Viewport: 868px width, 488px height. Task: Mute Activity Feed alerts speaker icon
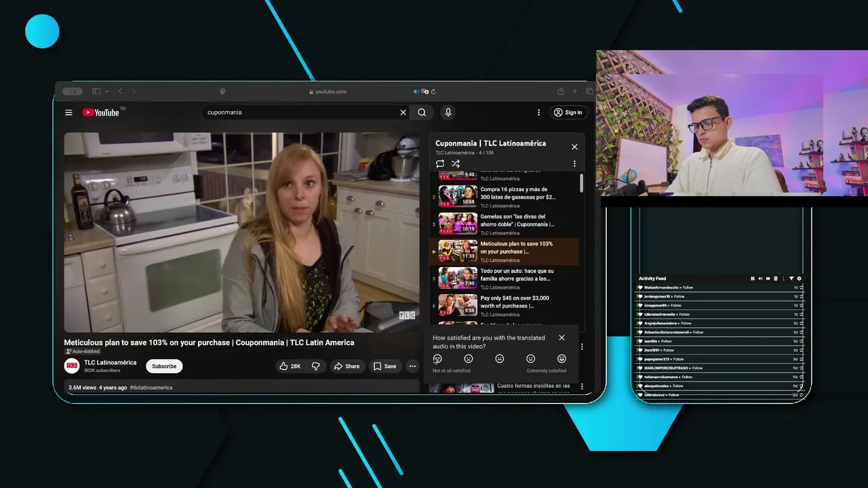(x=760, y=279)
